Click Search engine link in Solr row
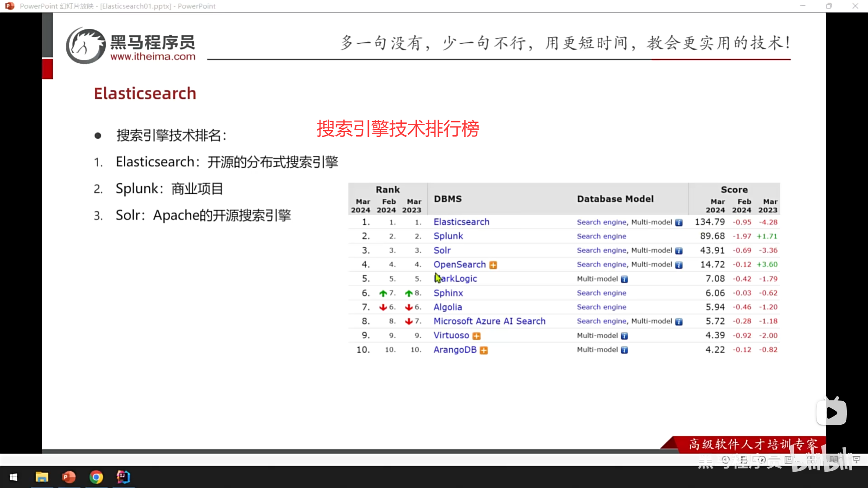Viewport: 868px width, 488px height. tap(601, 250)
